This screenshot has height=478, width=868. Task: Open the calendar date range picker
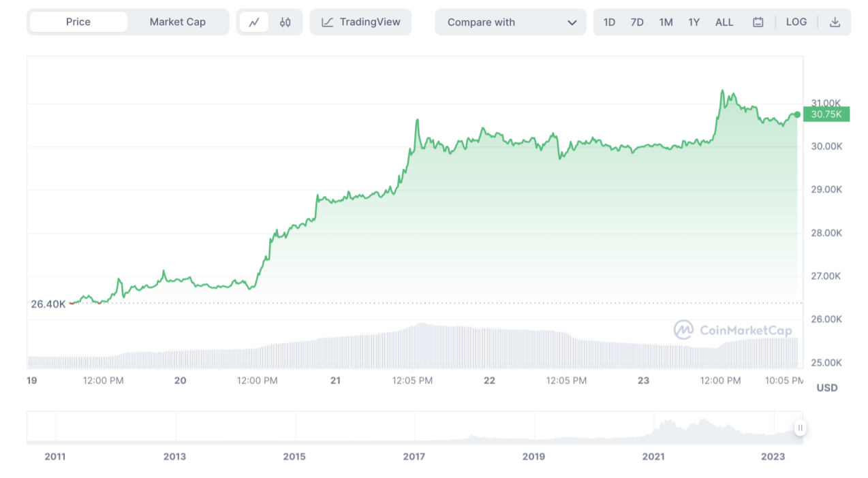click(758, 22)
